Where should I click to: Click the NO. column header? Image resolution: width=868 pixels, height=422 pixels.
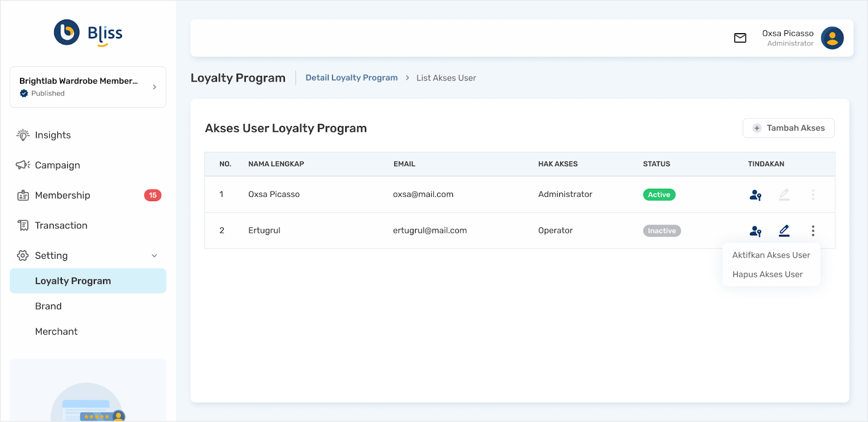click(x=225, y=164)
